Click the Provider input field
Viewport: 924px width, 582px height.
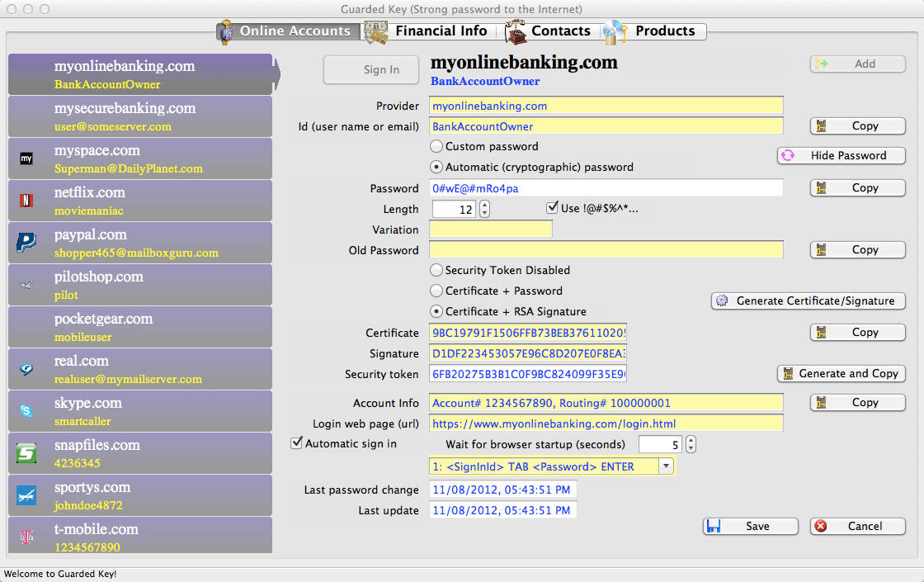606,106
